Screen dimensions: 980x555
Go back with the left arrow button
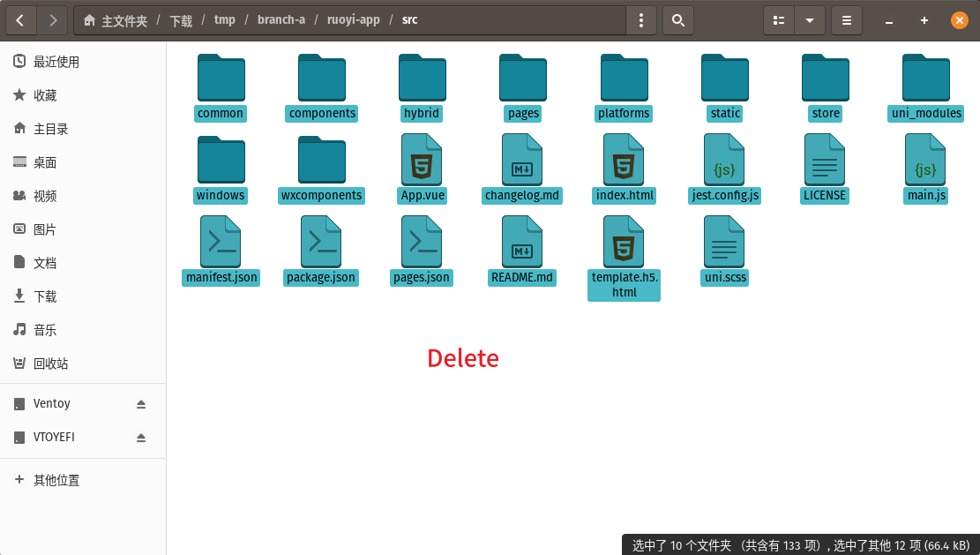coord(21,20)
